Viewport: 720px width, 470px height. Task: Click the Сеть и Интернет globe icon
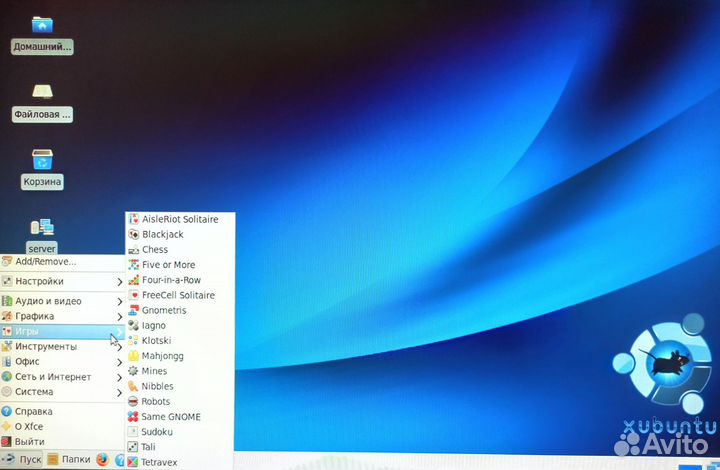click(x=6, y=376)
